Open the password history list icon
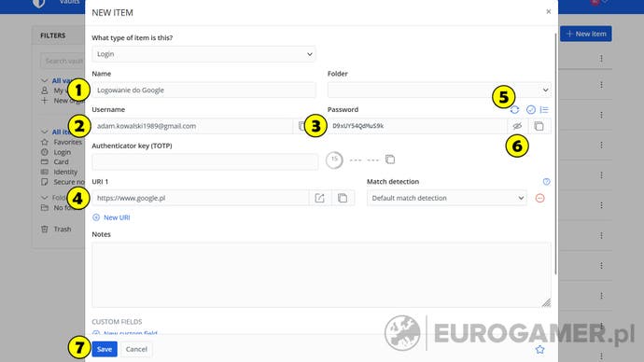The height and width of the screenshot is (362, 644). click(x=544, y=109)
